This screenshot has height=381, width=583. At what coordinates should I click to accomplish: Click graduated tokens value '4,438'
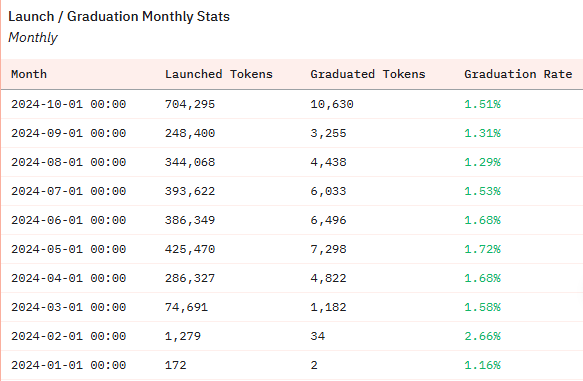(328, 162)
